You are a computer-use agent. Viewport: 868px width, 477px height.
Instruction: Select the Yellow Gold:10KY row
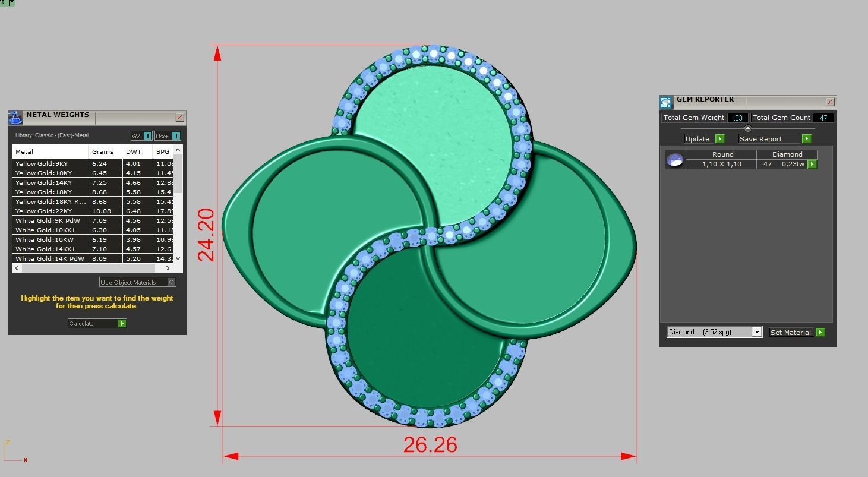[93, 173]
